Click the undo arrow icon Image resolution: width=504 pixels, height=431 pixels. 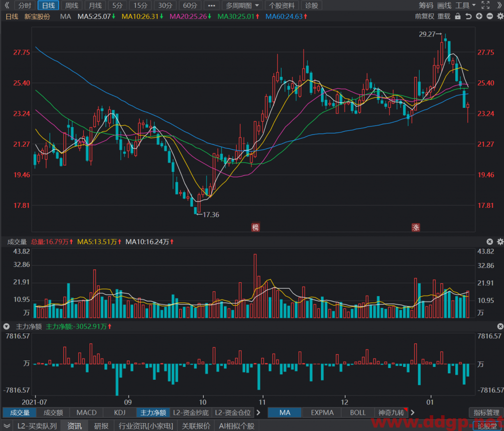pos(469,16)
